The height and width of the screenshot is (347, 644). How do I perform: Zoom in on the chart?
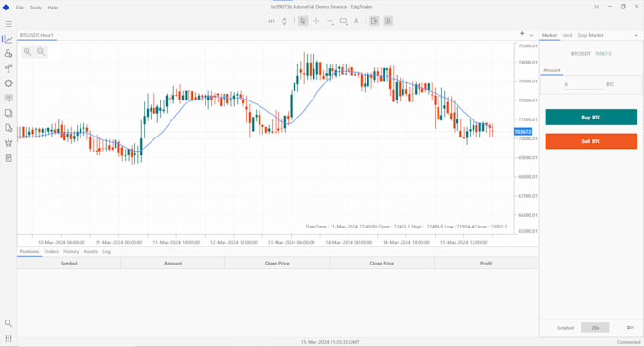click(27, 52)
